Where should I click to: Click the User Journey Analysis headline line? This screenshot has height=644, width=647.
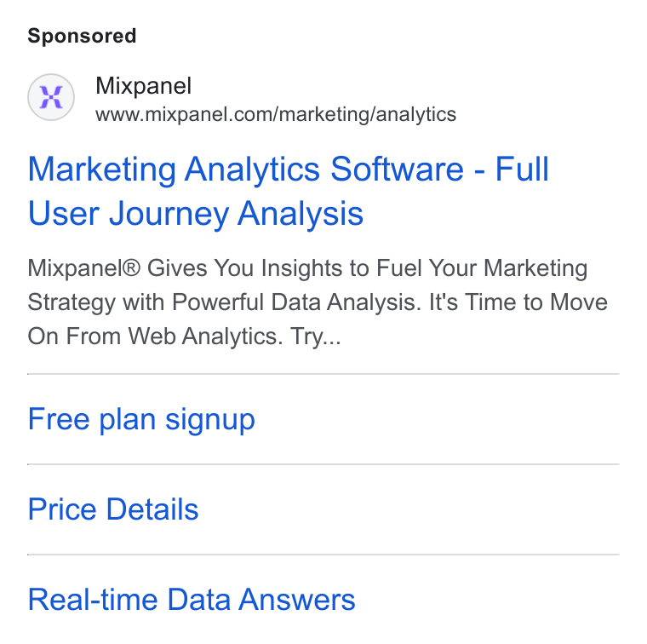click(196, 214)
